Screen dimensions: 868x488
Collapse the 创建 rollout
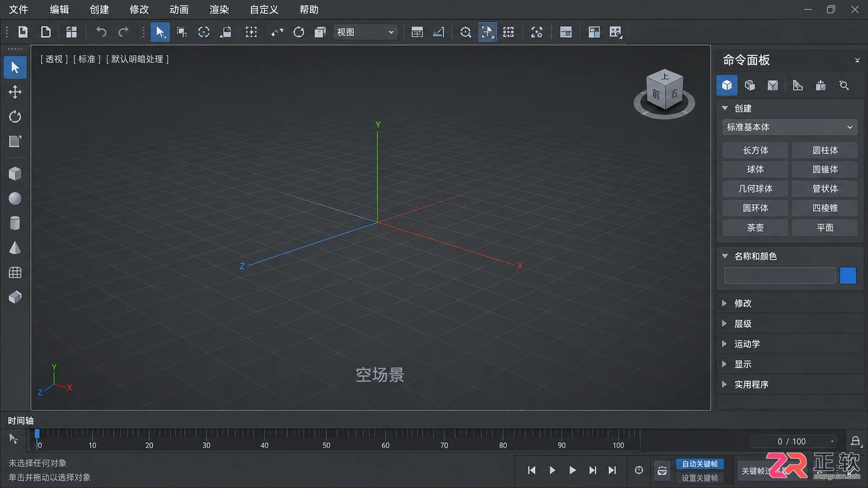725,108
